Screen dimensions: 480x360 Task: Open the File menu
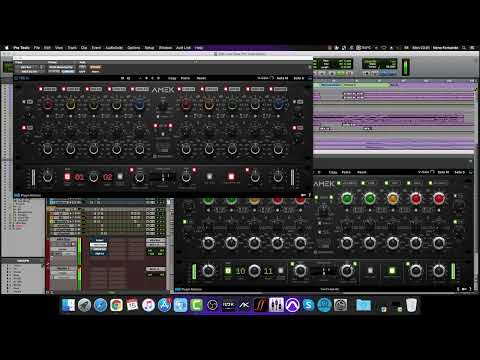[x=37, y=48]
